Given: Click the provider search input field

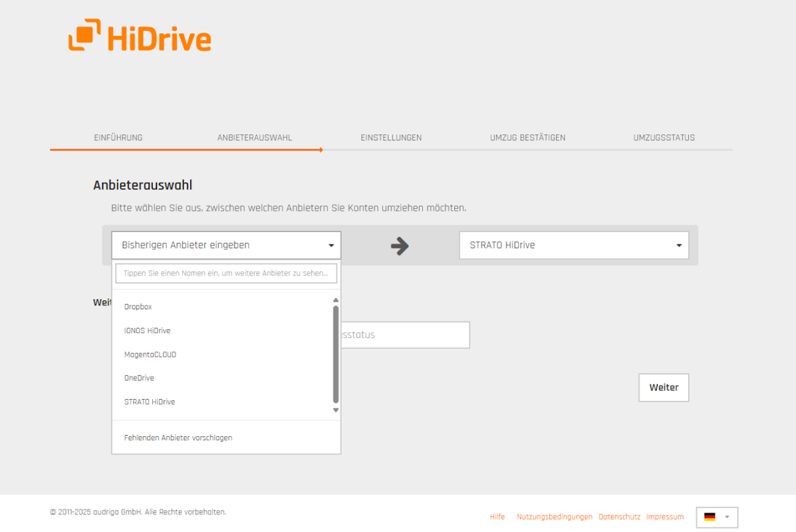Looking at the screenshot, I should (226, 273).
